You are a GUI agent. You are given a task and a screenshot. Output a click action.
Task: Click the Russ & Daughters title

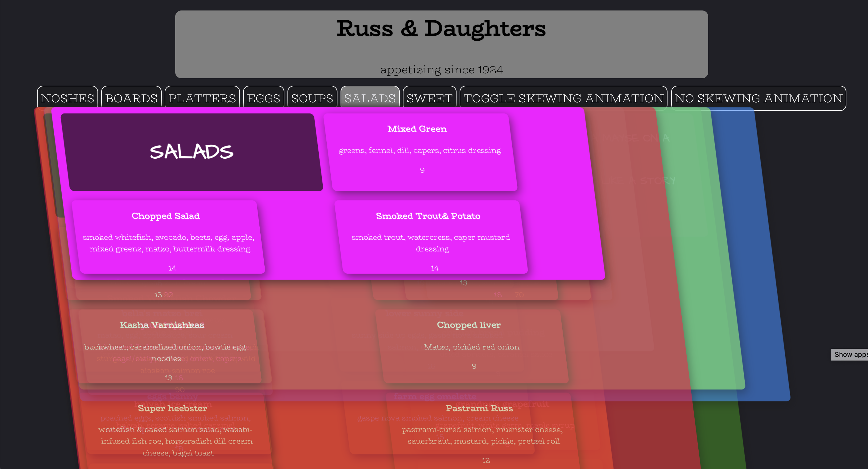coord(441,28)
